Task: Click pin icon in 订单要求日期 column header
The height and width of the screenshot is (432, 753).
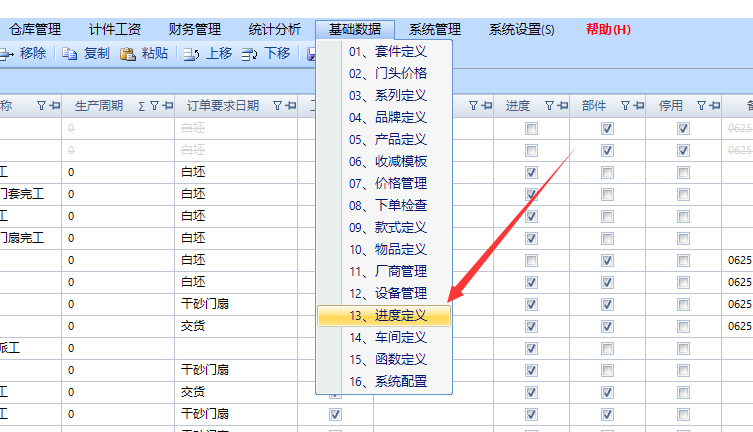Action: [289, 105]
